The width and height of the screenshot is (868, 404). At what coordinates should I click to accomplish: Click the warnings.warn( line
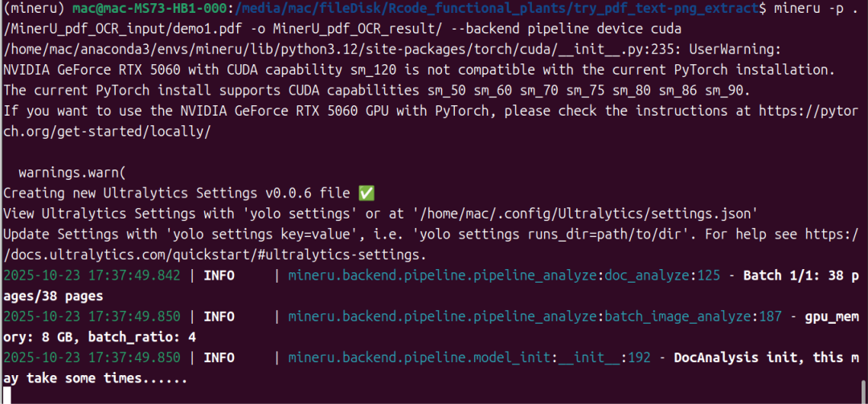[x=72, y=173]
